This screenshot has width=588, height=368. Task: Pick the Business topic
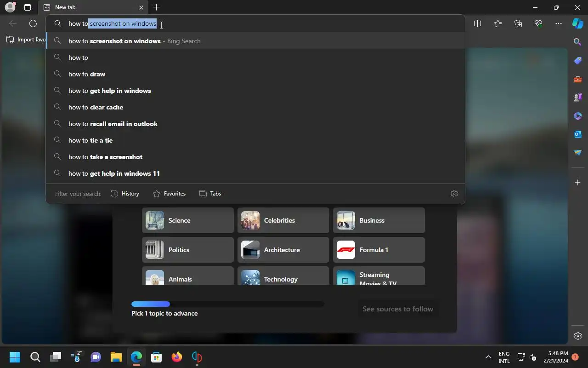click(x=379, y=220)
